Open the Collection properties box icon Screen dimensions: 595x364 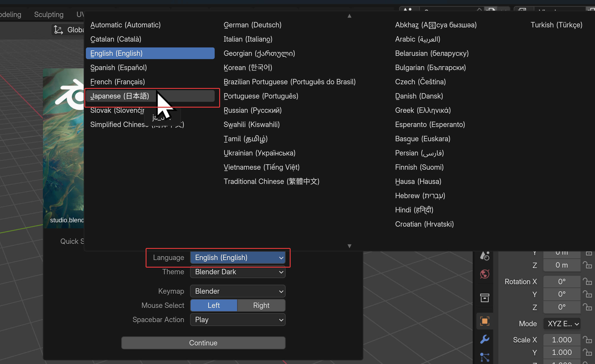click(x=485, y=298)
